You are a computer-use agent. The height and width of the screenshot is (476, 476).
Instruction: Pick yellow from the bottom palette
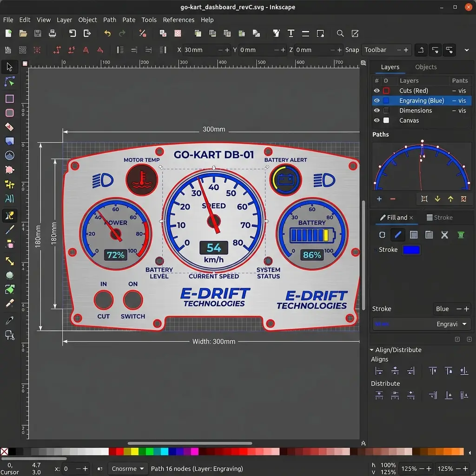tap(135, 451)
